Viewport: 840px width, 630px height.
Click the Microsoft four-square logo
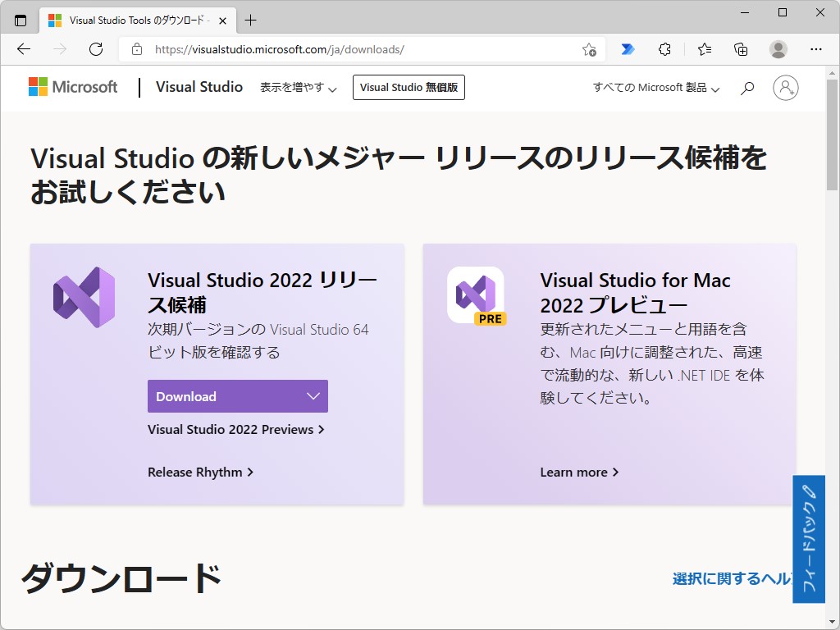(x=37, y=86)
